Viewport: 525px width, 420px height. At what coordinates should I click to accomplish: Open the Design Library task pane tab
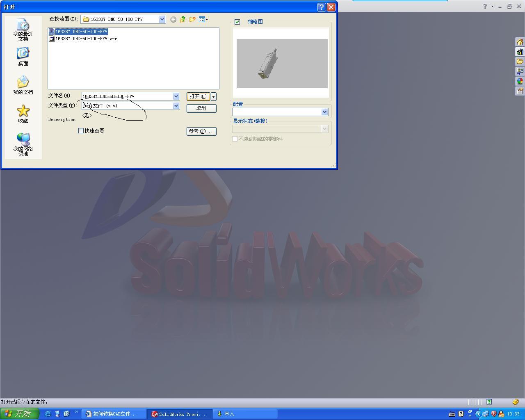click(520, 52)
